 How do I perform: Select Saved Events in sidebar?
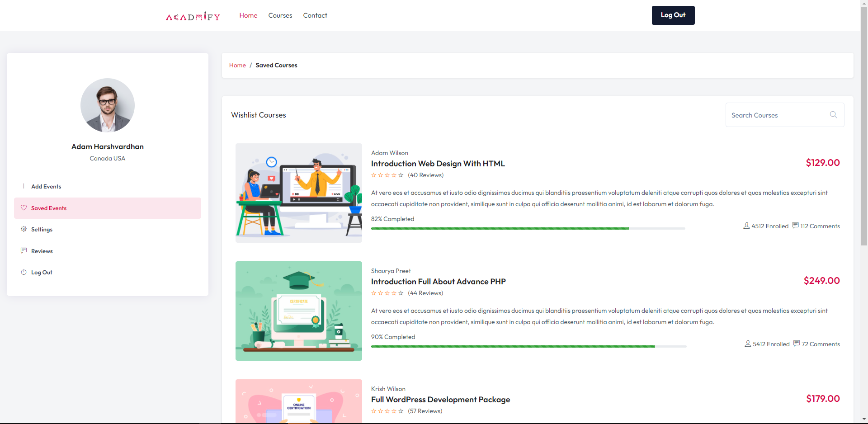pyautogui.click(x=108, y=208)
